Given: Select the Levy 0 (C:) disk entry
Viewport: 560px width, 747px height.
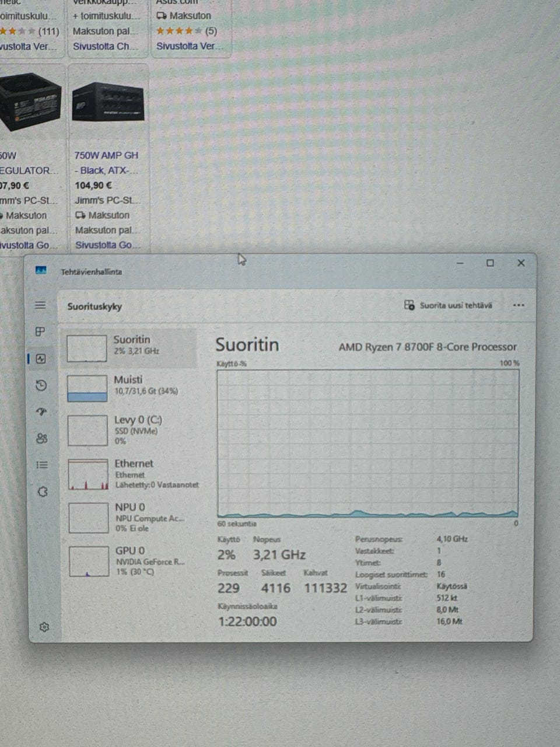Looking at the screenshot, I should [x=131, y=430].
